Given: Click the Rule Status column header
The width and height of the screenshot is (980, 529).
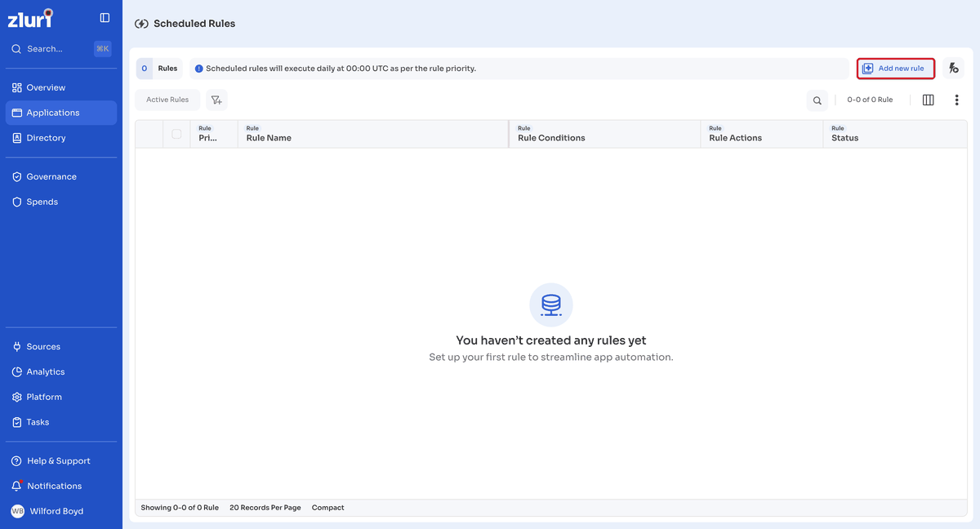Looking at the screenshot, I should tap(895, 134).
